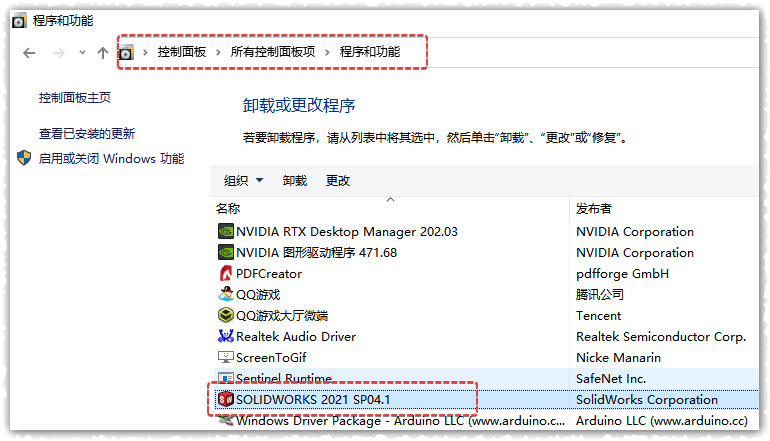Click the NVIDIA 图形驱动程序 icon
The width and height of the screenshot is (770, 441).
point(225,252)
